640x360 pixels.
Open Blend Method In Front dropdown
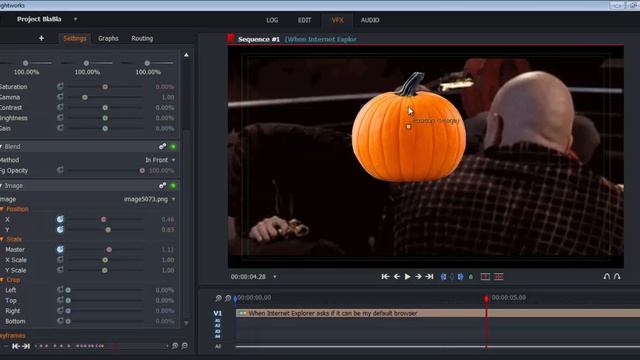[160, 160]
